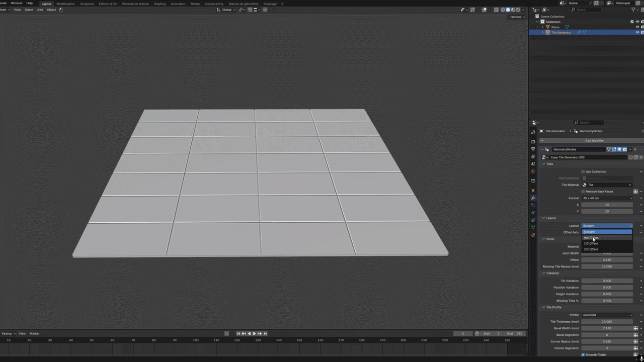Choose the 2/3 Offset layout option
Viewport: 644px width, 362px height.
tap(607, 249)
